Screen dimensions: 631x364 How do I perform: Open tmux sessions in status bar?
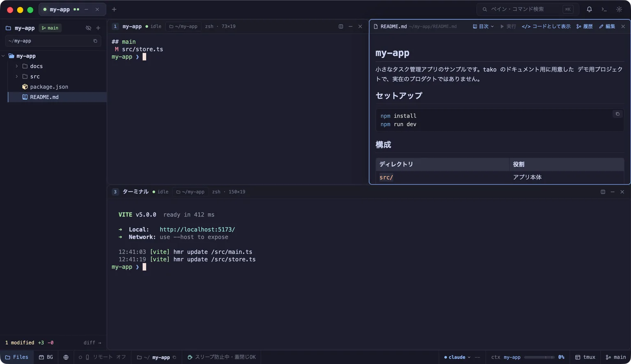(585, 357)
